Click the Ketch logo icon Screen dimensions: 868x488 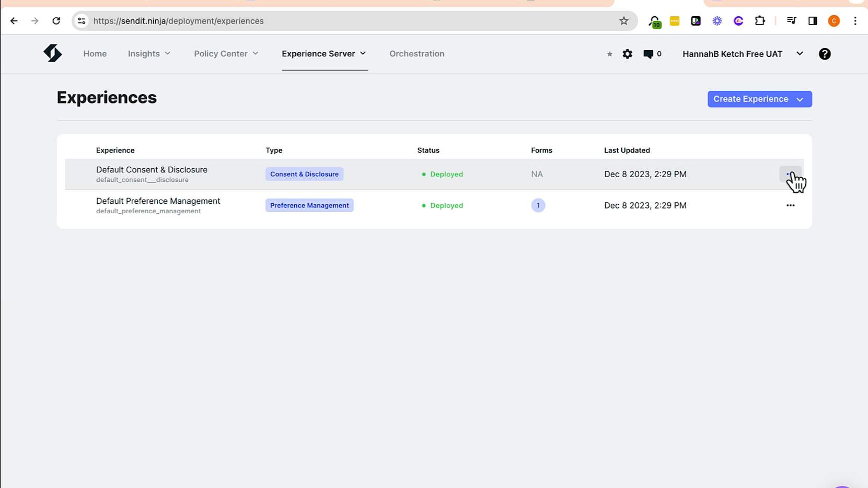52,53
